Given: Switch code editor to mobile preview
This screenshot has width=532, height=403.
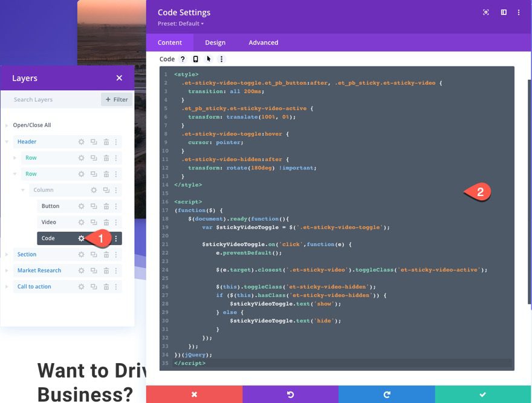Looking at the screenshot, I should (195, 59).
